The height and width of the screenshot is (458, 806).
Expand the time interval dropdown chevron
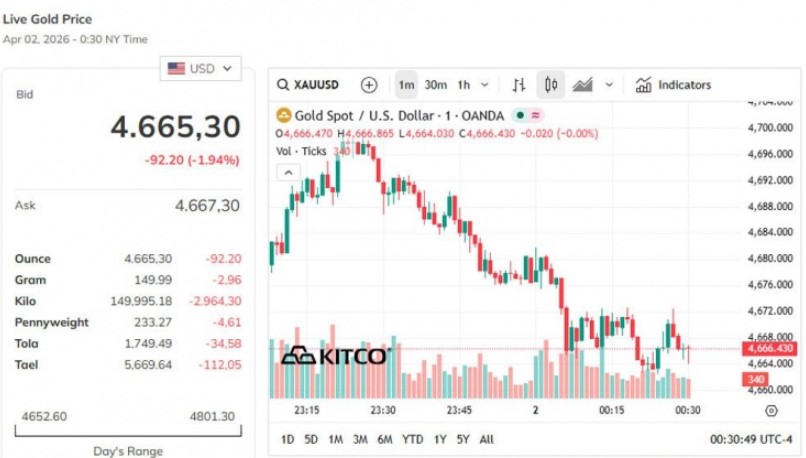point(485,85)
